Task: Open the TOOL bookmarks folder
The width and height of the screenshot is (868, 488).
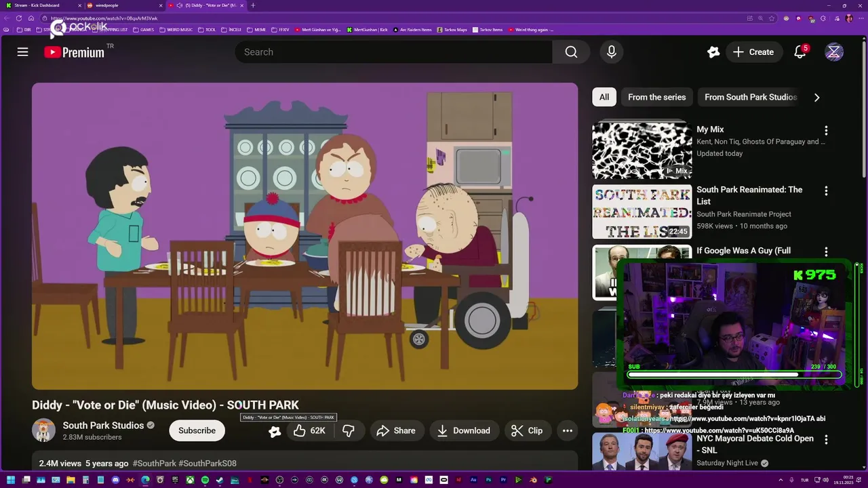Action: point(207,30)
